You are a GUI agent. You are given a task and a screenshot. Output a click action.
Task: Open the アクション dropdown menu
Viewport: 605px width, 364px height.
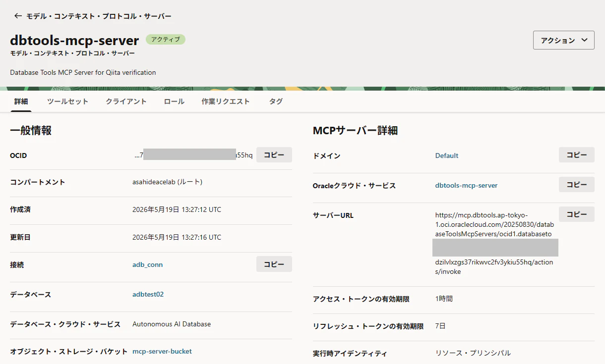pyautogui.click(x=563, y=40)
